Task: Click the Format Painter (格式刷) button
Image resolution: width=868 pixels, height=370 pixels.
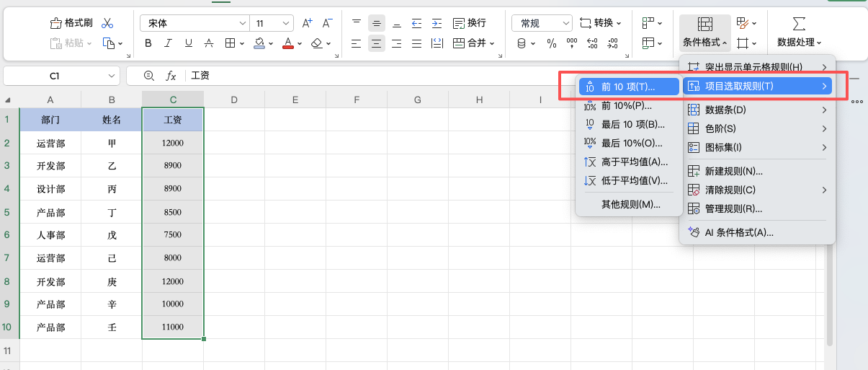Action: pos(71,23)
